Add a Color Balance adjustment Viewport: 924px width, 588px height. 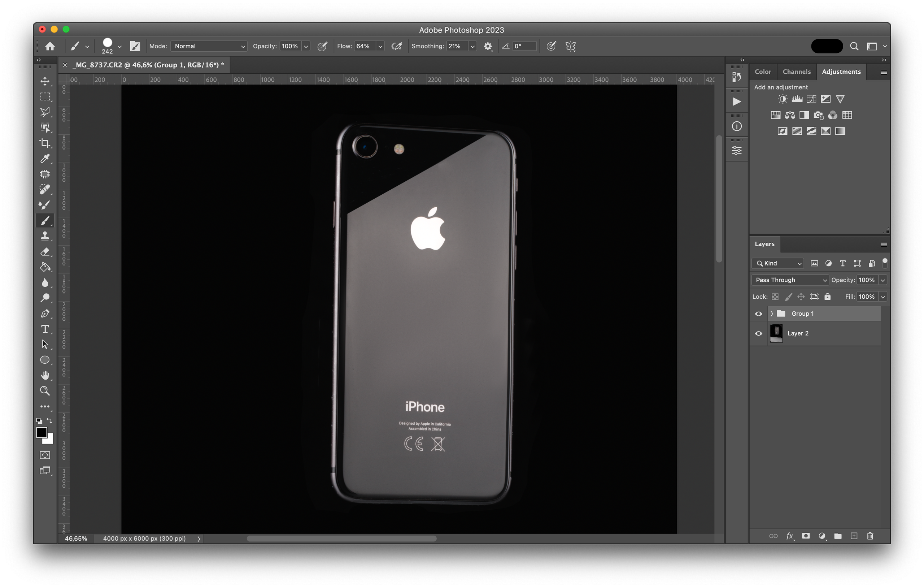790,115
